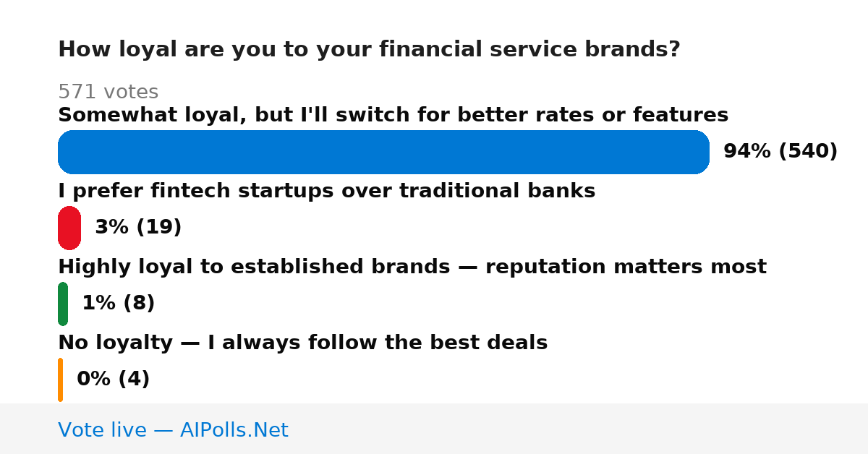Choose 'I prefer fintech startups over traditional banks'

pos(326,191)
